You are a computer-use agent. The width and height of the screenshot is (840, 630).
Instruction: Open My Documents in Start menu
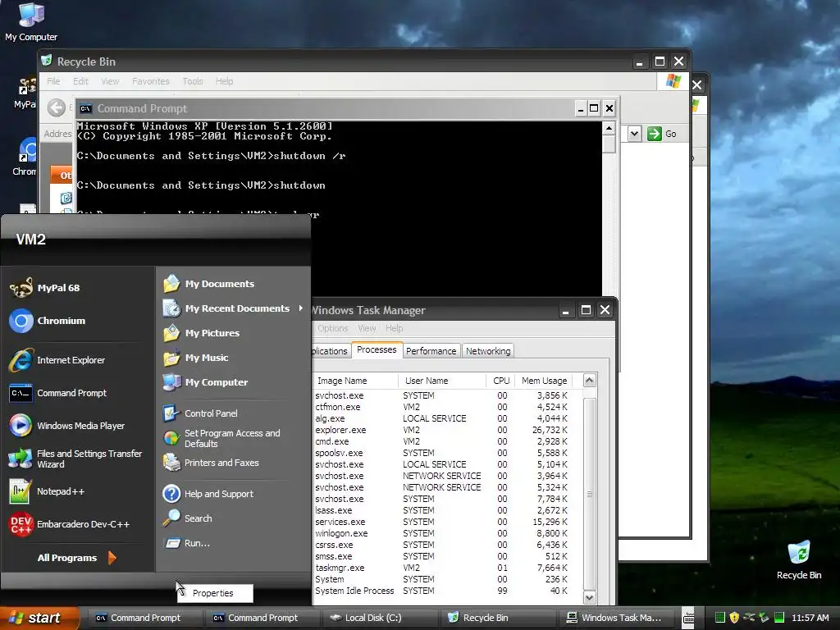pos(209,283)
